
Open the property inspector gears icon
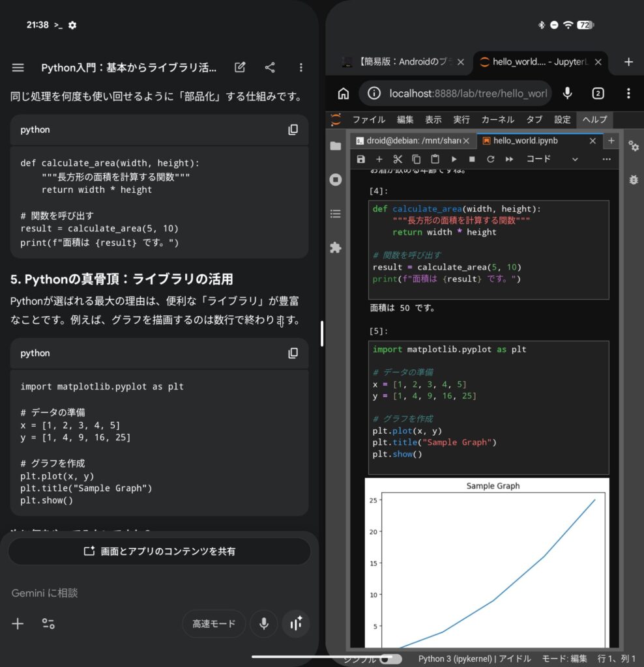click(633, 146)
